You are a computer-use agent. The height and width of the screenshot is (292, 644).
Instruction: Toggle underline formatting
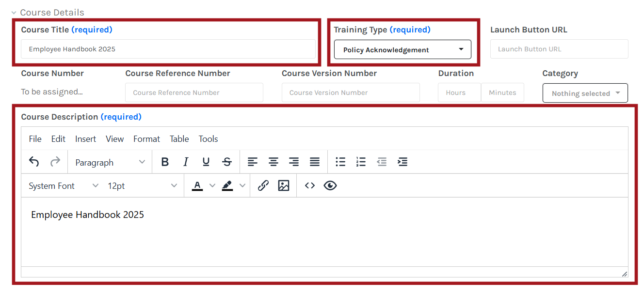tap(206, 162)
